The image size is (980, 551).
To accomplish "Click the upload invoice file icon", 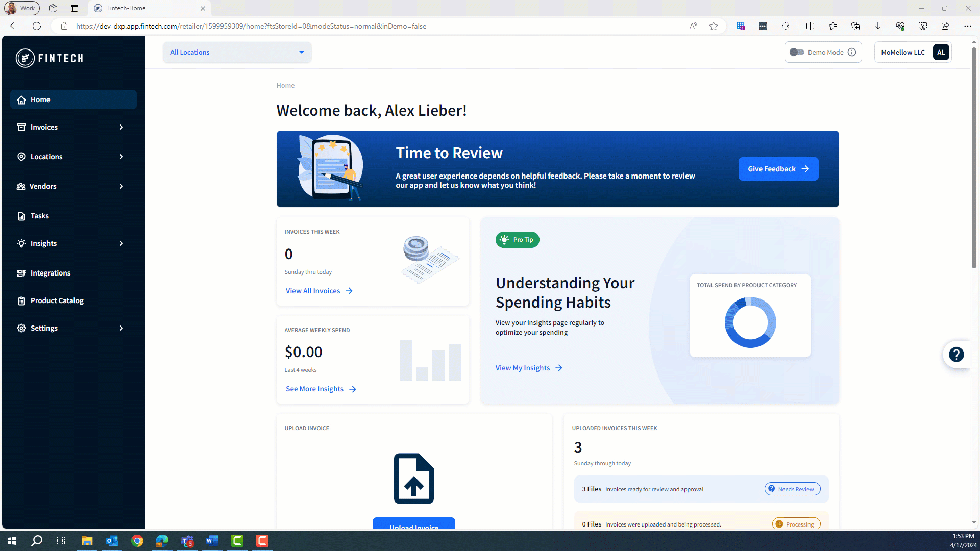I will 414,479.
